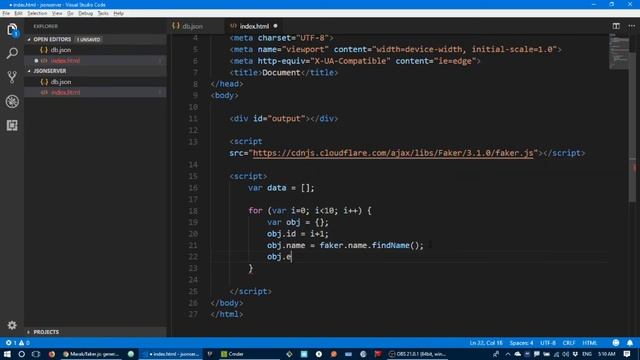The height and width of the screenshot is (360, 640).
Task: Click the div id="output" line
Action: click(283, 119)
